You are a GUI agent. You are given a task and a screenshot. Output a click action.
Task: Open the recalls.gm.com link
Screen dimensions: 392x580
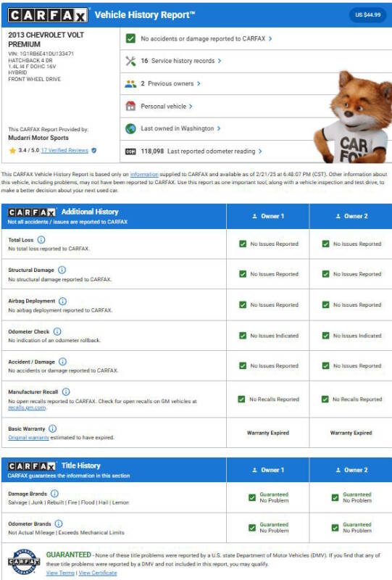27,407
